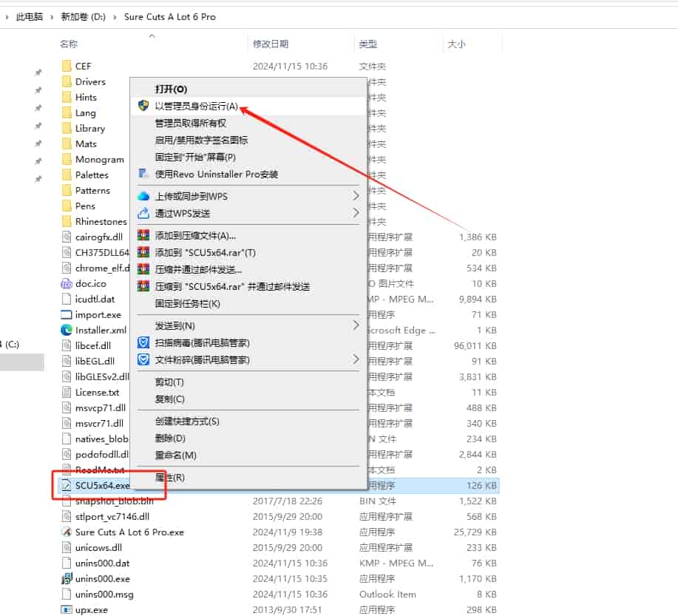Click the Rhinestones folder icon
Viewport: 678px width, 616px height.
pos(67,222)
